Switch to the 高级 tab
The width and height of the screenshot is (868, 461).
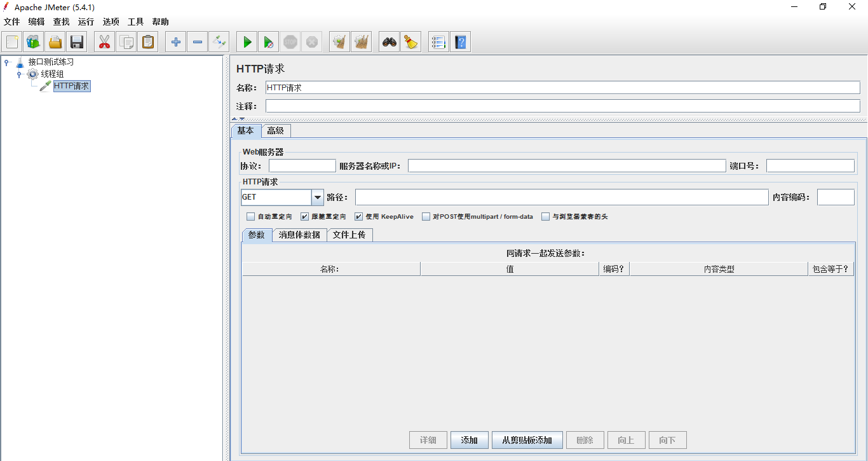[x=276, y=130]
